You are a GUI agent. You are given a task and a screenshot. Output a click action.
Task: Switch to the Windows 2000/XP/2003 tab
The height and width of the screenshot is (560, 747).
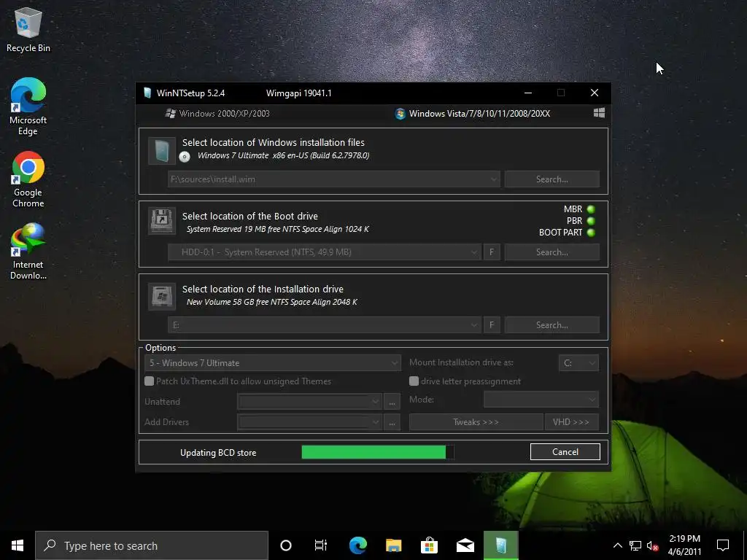click(217, 113)
